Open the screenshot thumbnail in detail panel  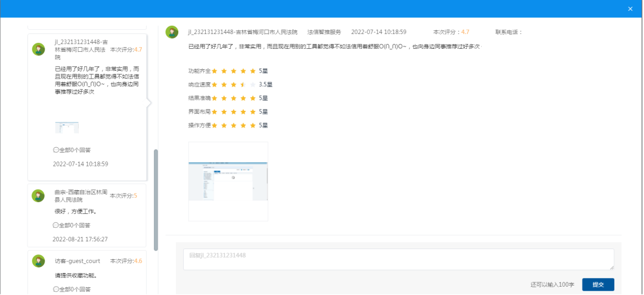(228, 181)
